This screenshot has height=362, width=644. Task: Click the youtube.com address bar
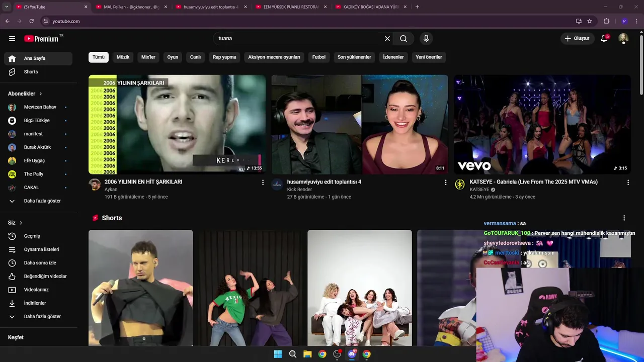pos(307,21)
